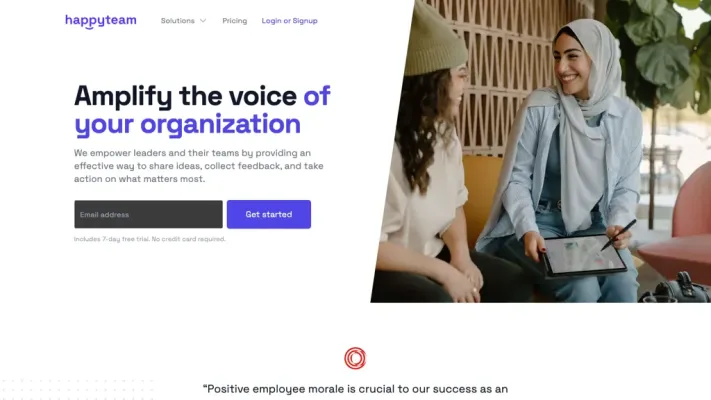Image resolution: width=711 pixels, height=400 pixels.
Task: Click the happyteam logo
Action: pyautogui.click(x=101, y=21)
